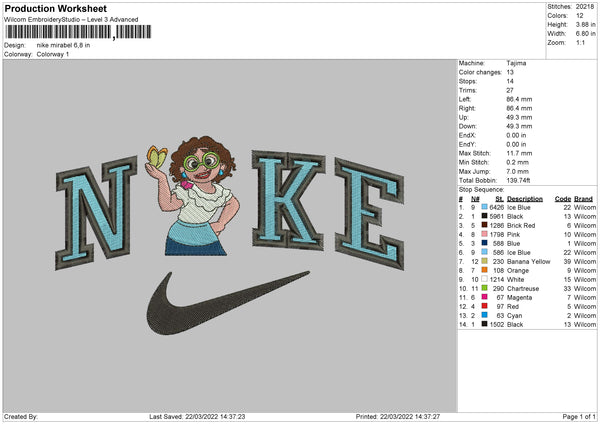Click the 'Colorway 1' value
The height and width of the screenshot is (424, 600).
click(x=53, y=54)
